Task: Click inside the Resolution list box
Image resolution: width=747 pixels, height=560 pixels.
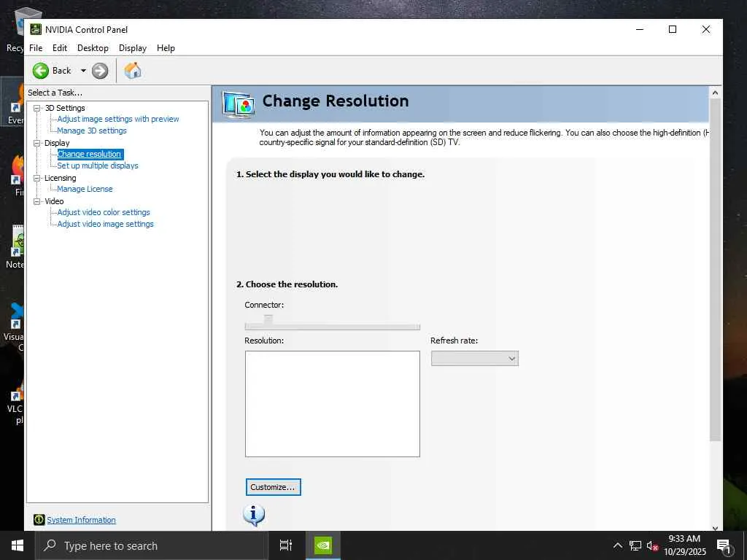Action: tap(333, 404)
